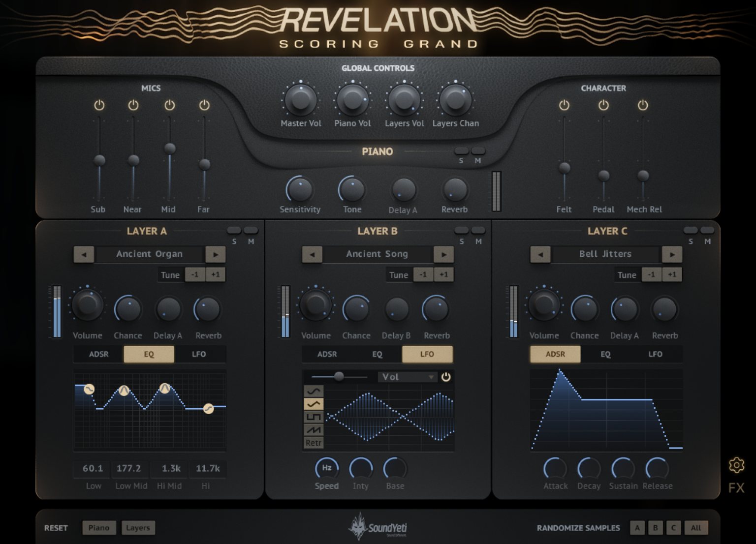Enable Retr mode in Layer B LFO
756x544 pixels.
click(x=313, y=443)
